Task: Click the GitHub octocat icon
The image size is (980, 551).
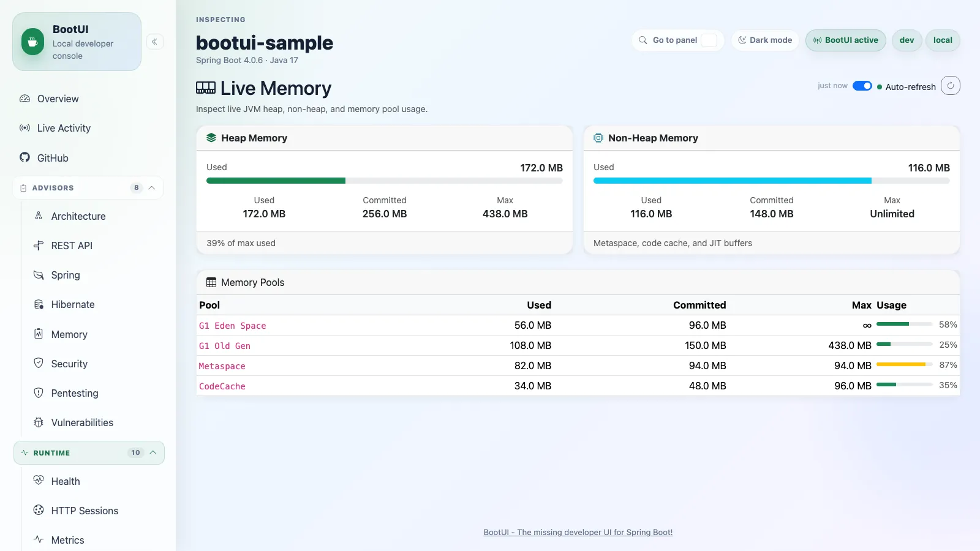Action: click(24, 157)
